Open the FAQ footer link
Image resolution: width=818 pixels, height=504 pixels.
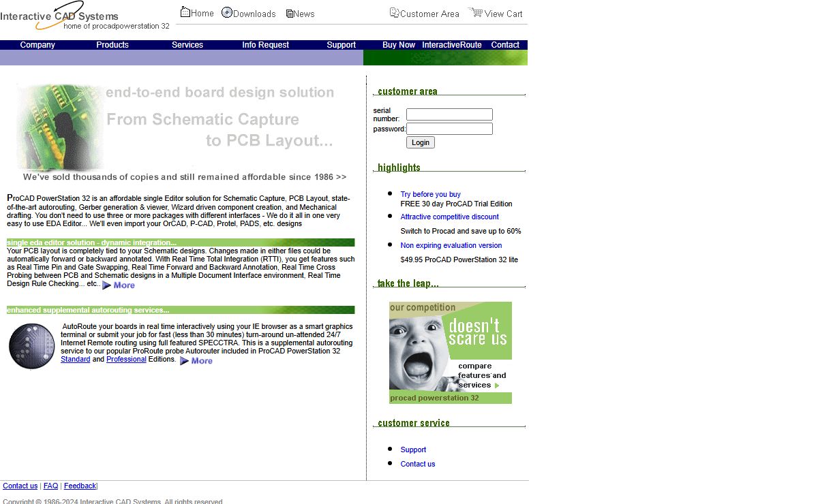tap(50, 486)
